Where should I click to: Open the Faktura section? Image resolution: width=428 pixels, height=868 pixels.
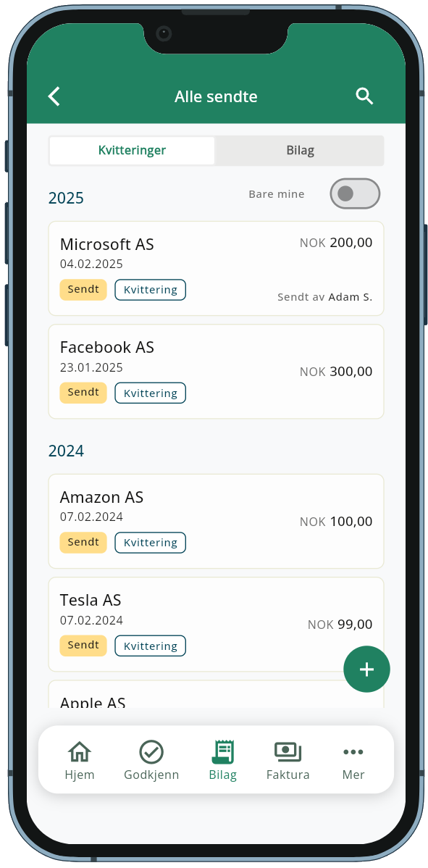coord(288,761)
